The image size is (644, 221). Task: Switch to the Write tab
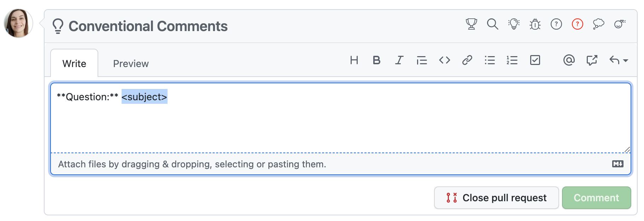coord(74,64)
